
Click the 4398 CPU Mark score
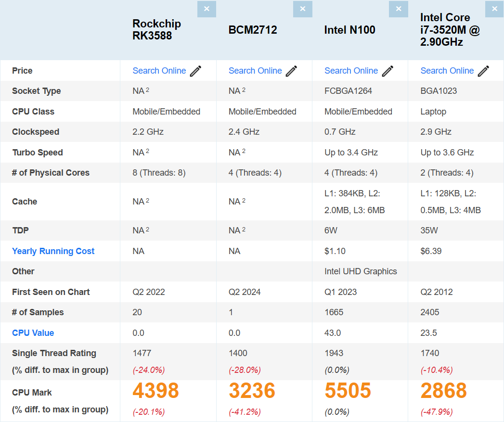[x=155, y=391]
